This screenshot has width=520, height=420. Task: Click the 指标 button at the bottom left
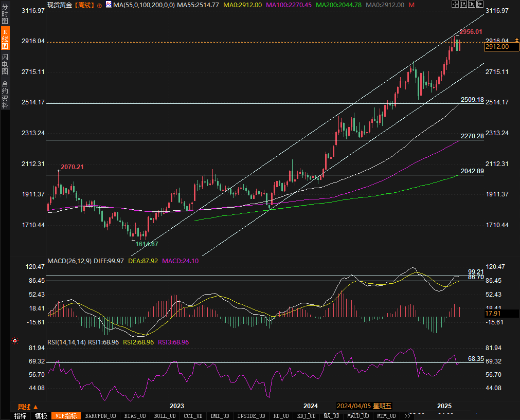(21, 416)
